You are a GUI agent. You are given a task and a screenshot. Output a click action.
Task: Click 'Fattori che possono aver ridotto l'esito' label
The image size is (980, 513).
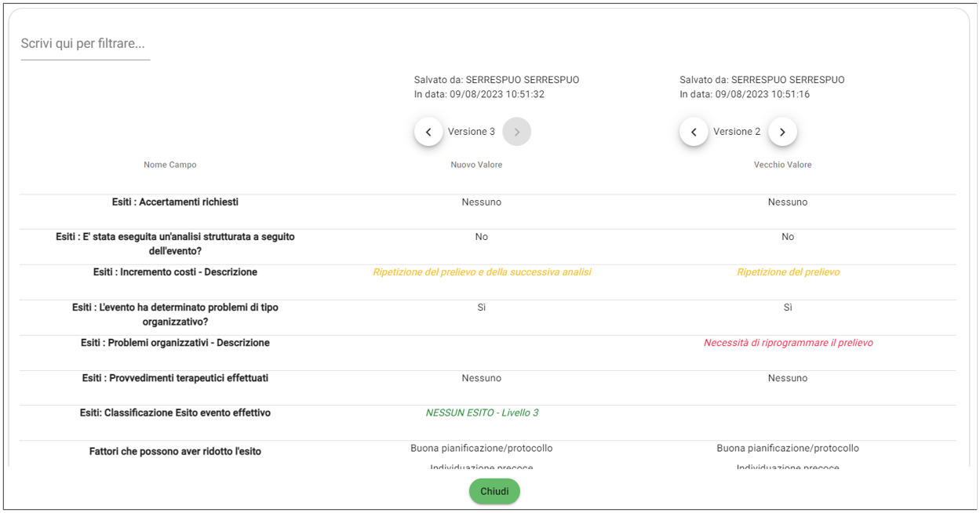tap(175, 452)
